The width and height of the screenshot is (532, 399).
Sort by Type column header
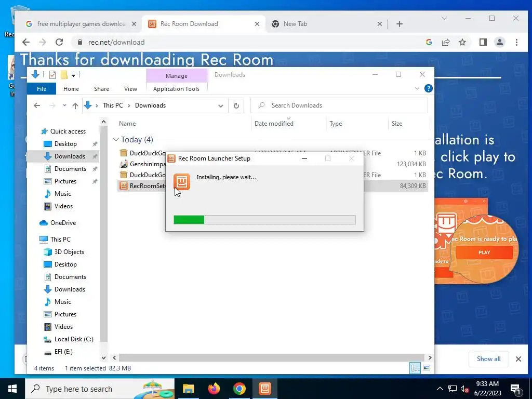pyautogui.click(x=336, y=124)
